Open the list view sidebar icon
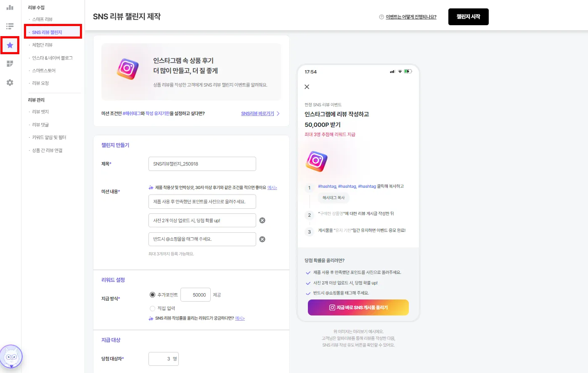Screen dimensions: 588x373 point(10,26)
